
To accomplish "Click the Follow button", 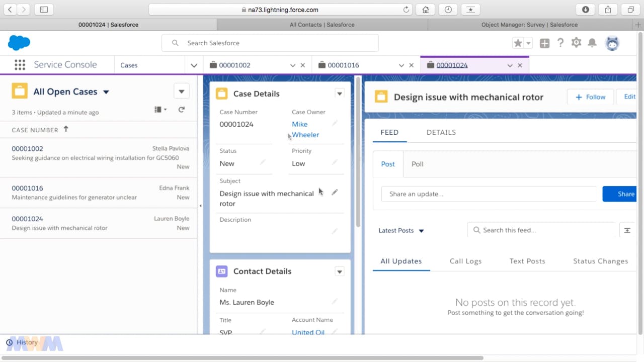I will [x=591, y=97].
